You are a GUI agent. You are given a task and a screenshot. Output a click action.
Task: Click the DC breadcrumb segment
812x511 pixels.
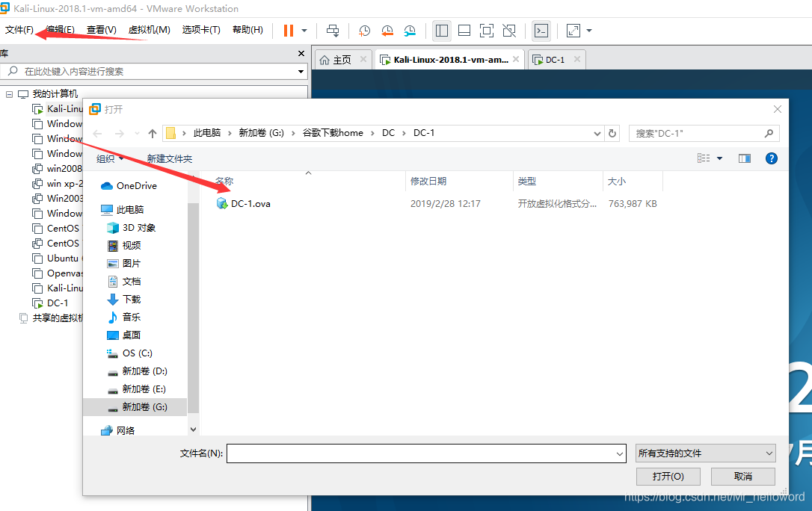coord(388,133)
